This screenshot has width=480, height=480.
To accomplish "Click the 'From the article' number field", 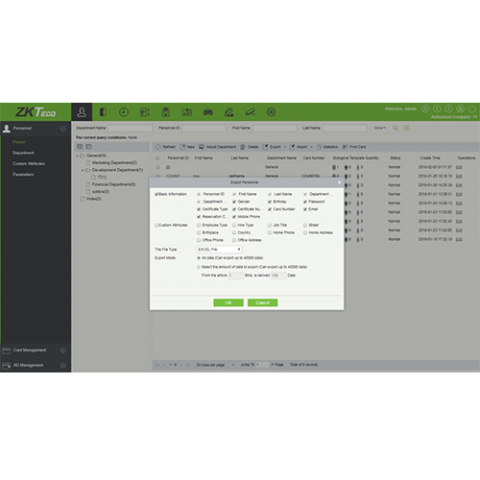I will click(236, 275).
